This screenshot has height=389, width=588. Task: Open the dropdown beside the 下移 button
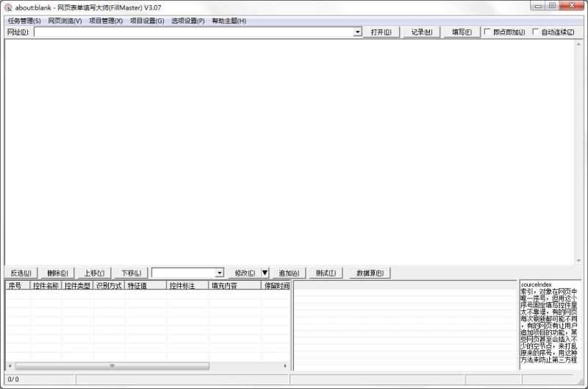[x=220, y=273]
